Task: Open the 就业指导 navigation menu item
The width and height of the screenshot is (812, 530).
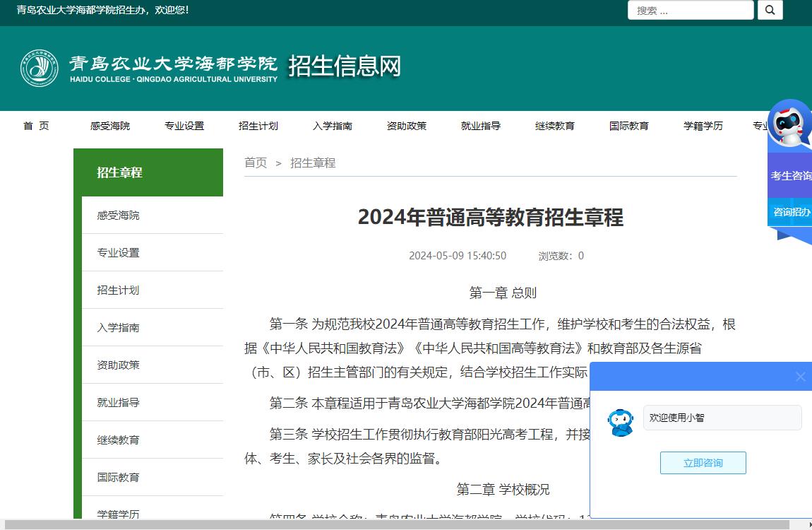Action: (x=481, y=126)
